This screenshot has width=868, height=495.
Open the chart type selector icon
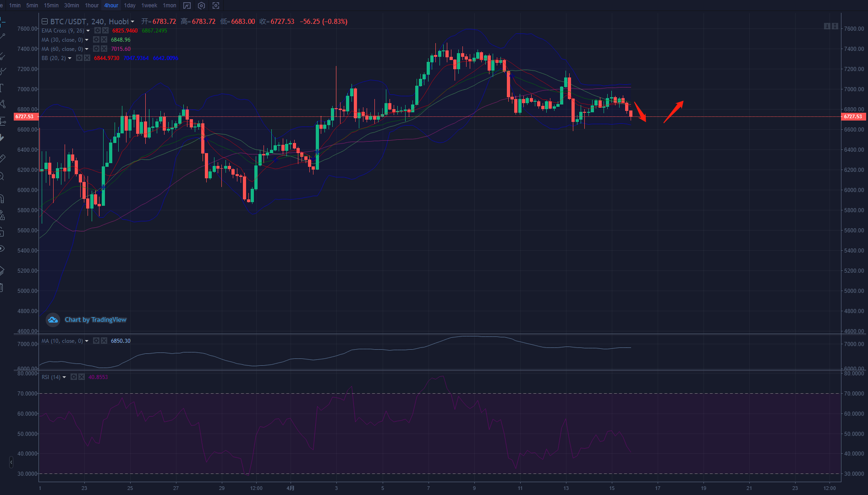tap(187, 5)
